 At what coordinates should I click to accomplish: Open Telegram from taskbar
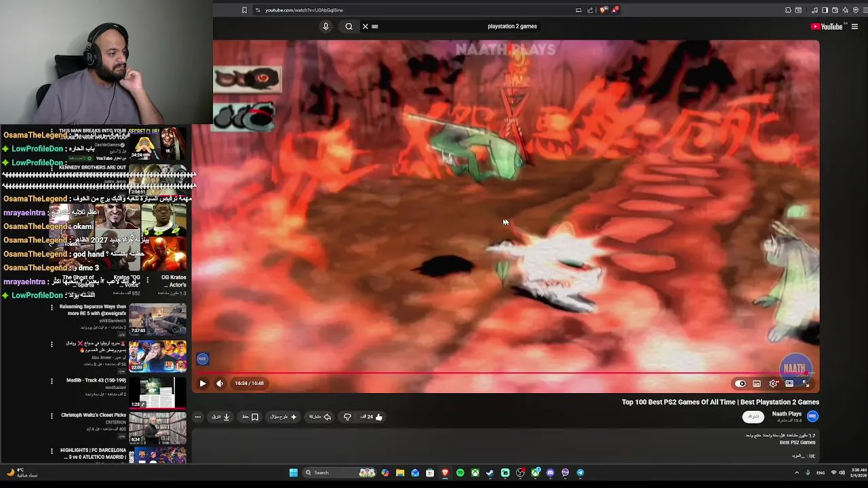pos(580,472)
